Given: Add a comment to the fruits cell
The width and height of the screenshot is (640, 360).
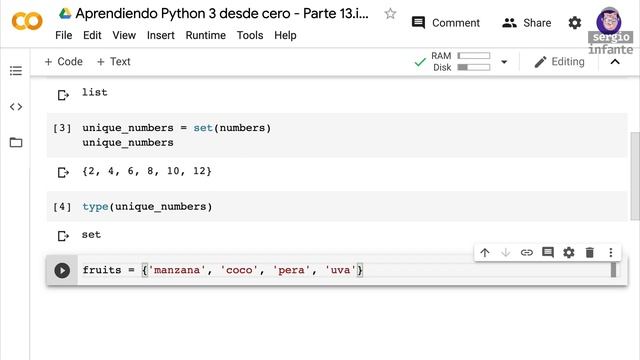Looking at the screenshot, I should 548,253.
